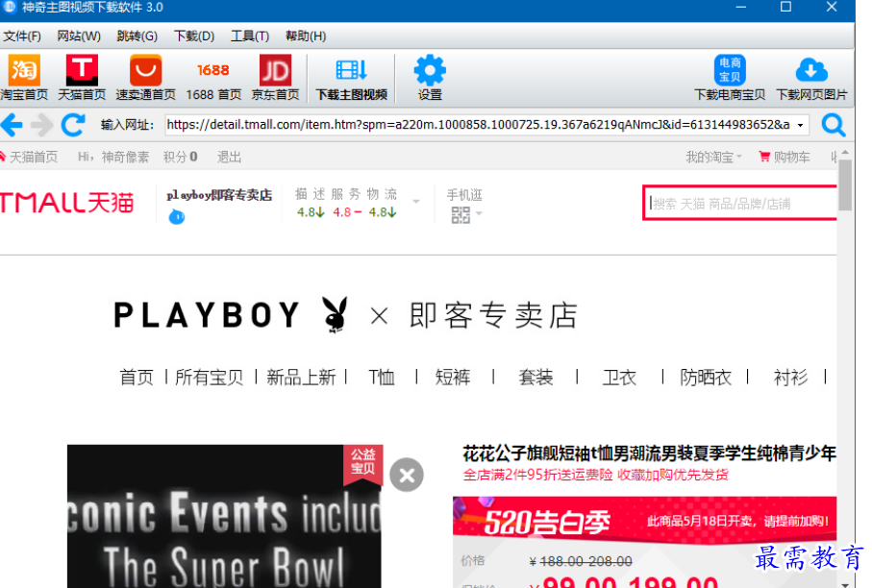The height and width of the screenshot is (588, 872).
Task: Open the 工具(T) menu
Action: pos(250,37)
